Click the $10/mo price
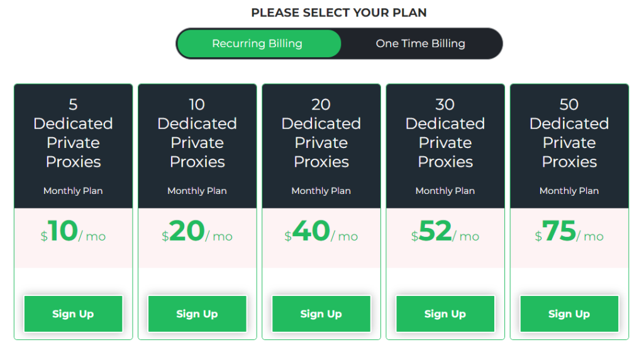The image size is (644, 352). [73, 232]
